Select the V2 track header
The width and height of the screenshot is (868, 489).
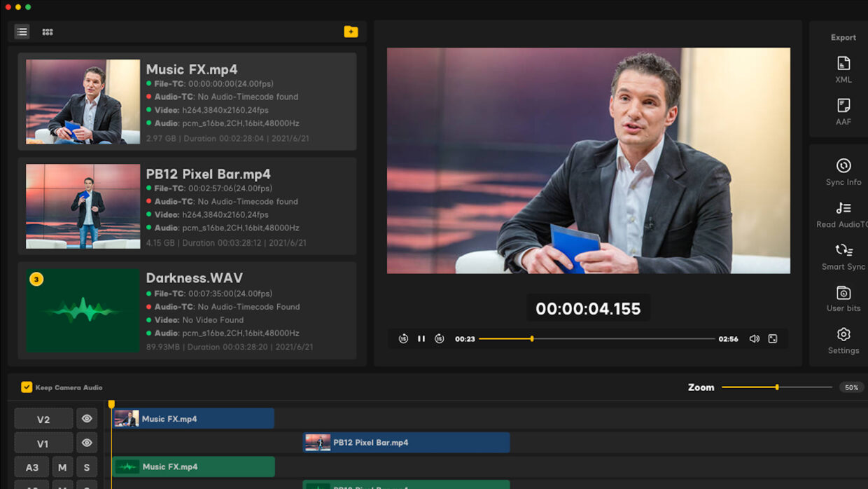click(43, 419)
